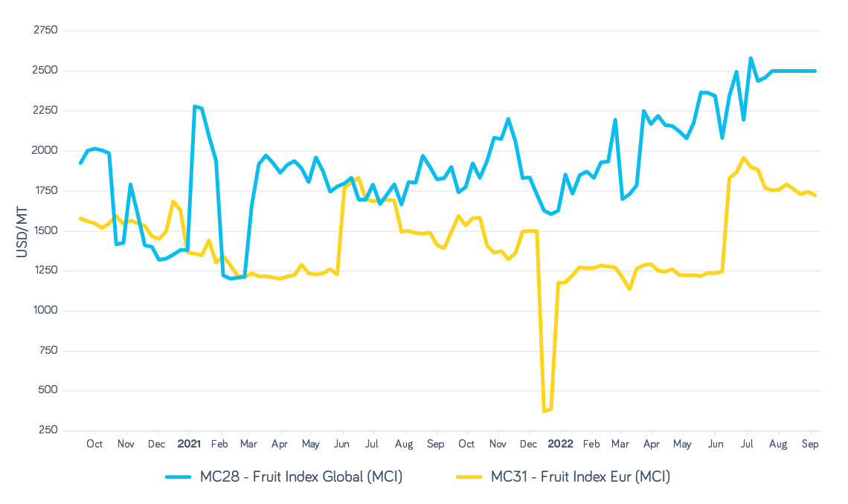The width and height of the screenshot is (848, 504).
Task: Toggle the MC31 Fruit Index Eur legend entry
Action: coord(580,477)
